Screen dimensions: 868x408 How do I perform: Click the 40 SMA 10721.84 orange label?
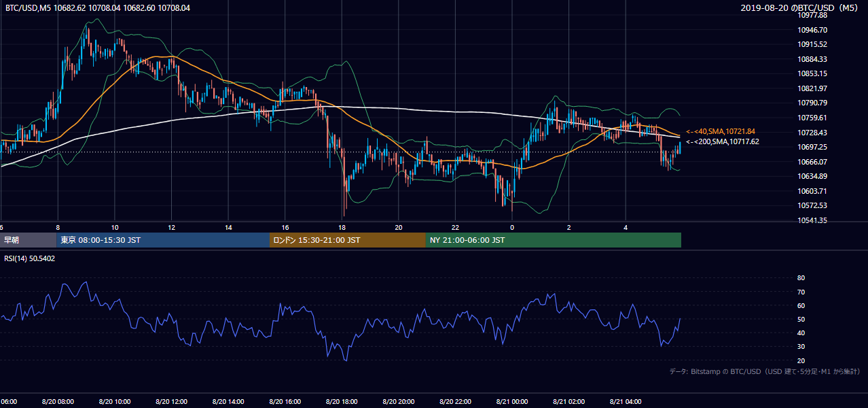(x=721, y=131)
